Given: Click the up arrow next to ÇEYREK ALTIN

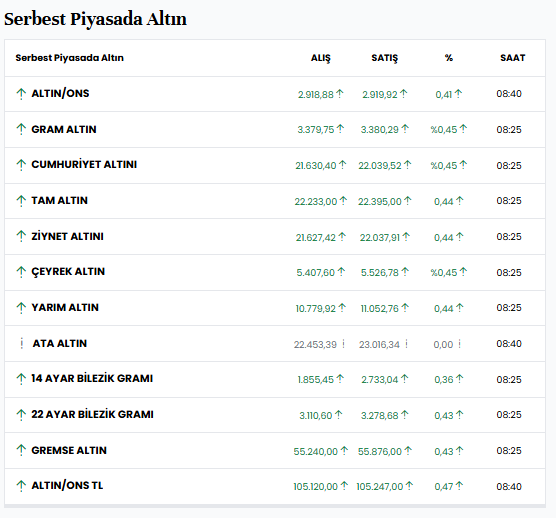Looking at the screenshot, I should pos(21,272).
